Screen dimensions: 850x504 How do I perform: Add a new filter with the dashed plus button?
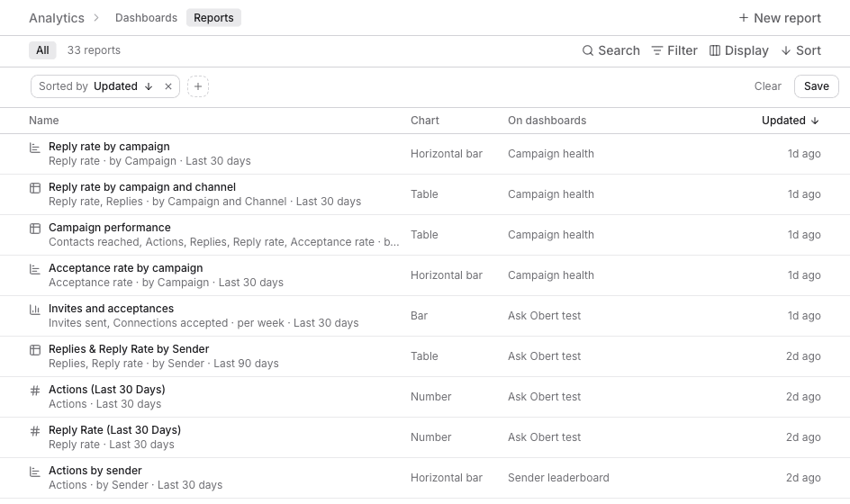[198, 86]
